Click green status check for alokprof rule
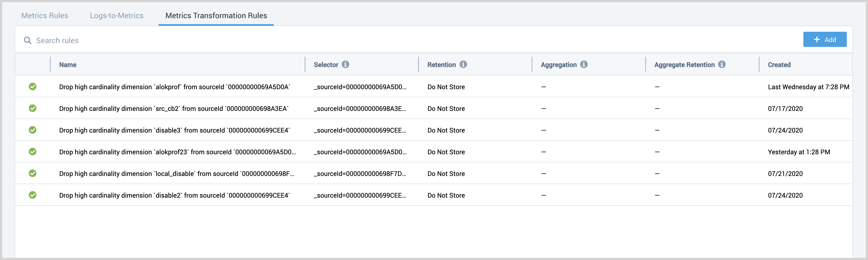This screenshot has width=868, height=260. (33, 87)
